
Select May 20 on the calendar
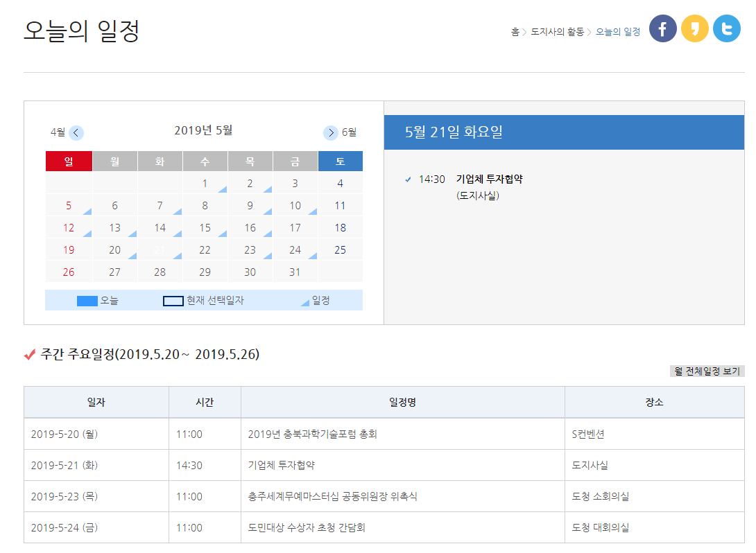(x=114, y=250)
